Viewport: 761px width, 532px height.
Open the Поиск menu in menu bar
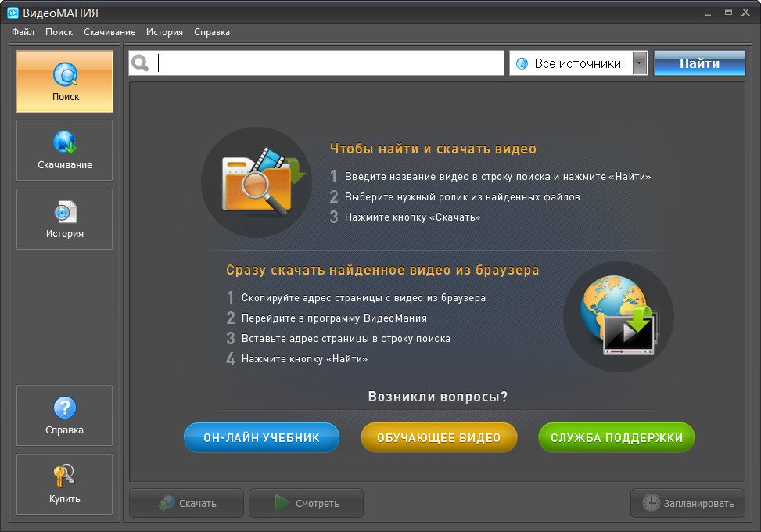tap(59, 32)
